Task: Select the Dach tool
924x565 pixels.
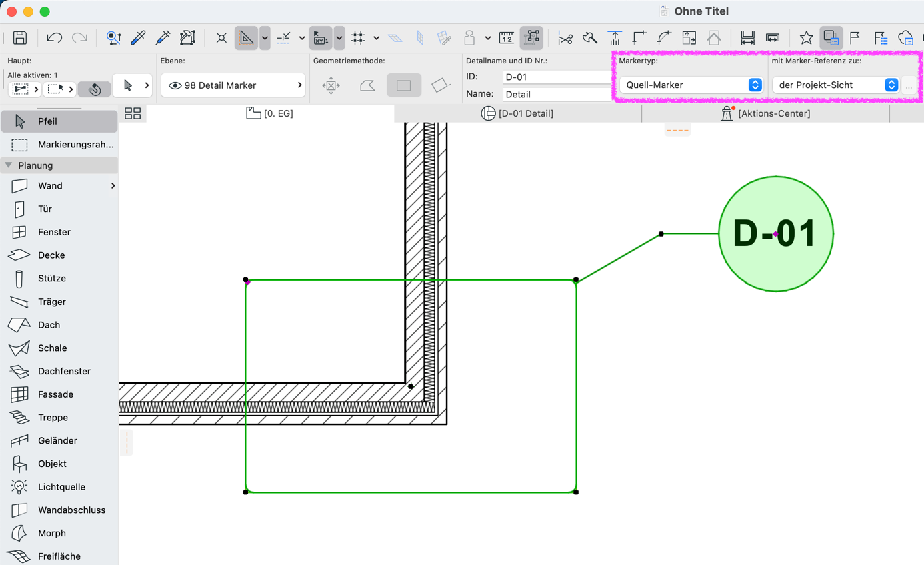Action: [59, 325]
